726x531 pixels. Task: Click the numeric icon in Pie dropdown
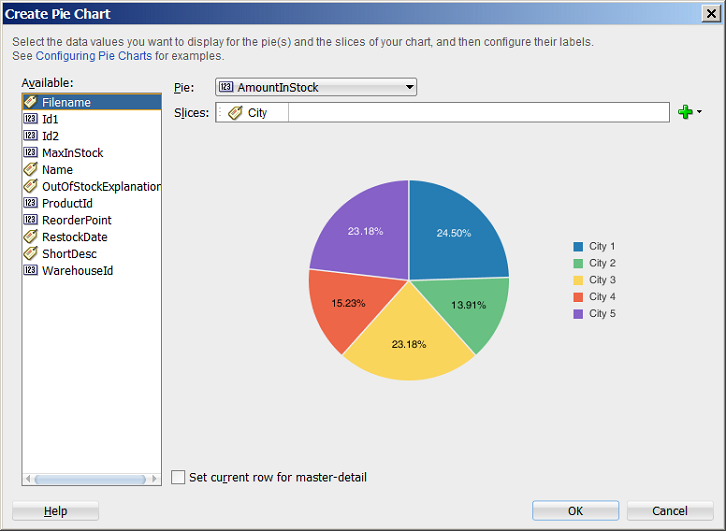coord(226,87)
